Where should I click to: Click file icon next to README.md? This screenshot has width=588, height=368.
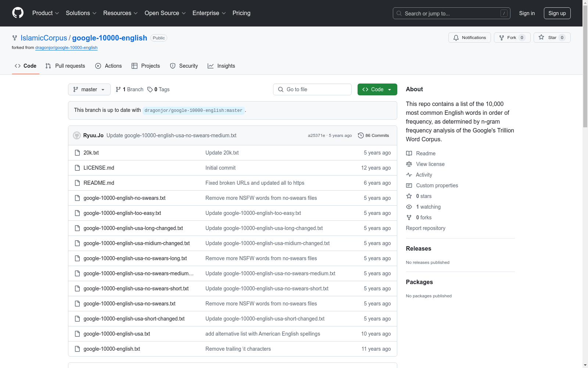(77, 183)
